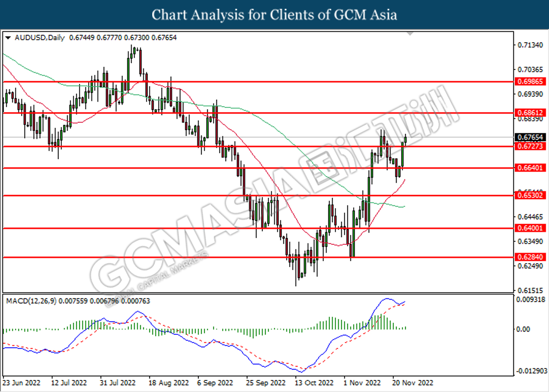Click the Chart Analysis for Clients of GCM Asia title

click(x=274, y=15)
